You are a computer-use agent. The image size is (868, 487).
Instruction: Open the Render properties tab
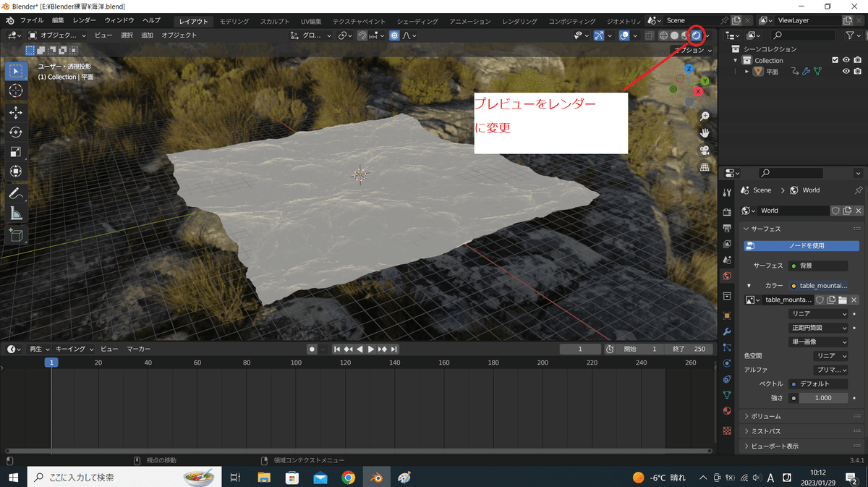(x=727, y=212)
